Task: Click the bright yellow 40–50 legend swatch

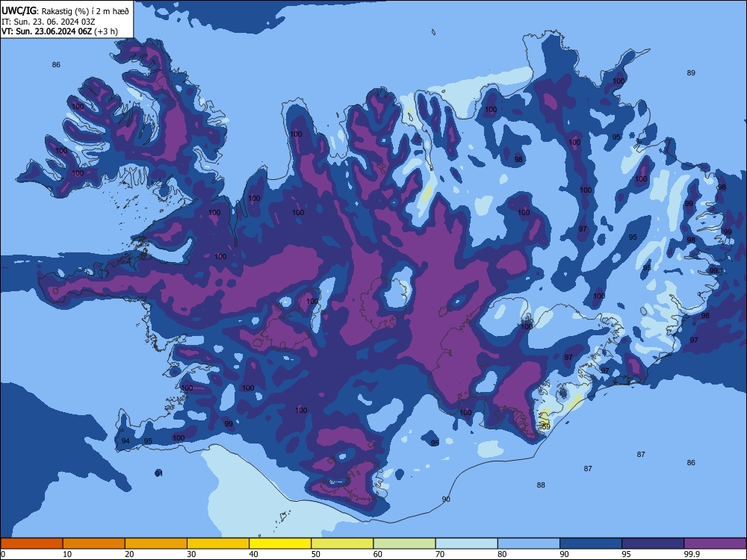Action: click(x=280, y=544)
